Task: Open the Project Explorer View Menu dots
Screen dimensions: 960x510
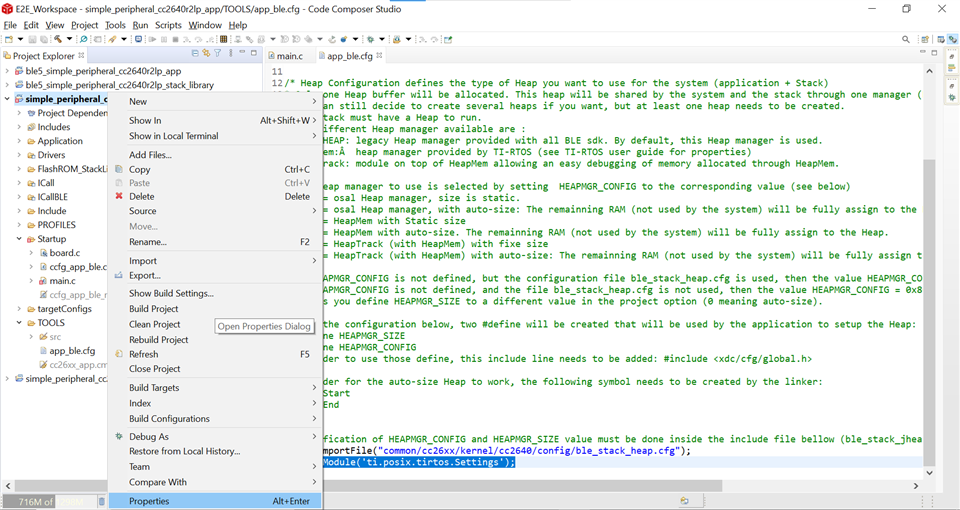Action: 231,53
